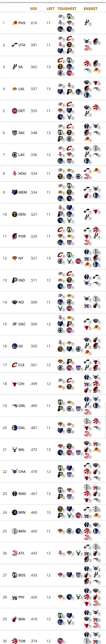Click the Suns logo beside PHX
The height and width of the screenshot is (644, 106).
[x=14, y=23]
